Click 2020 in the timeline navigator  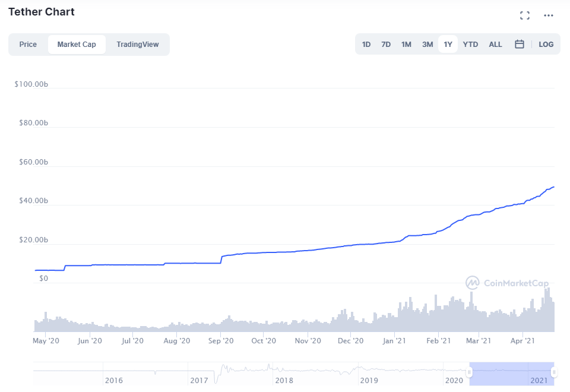tap(454, 380)
